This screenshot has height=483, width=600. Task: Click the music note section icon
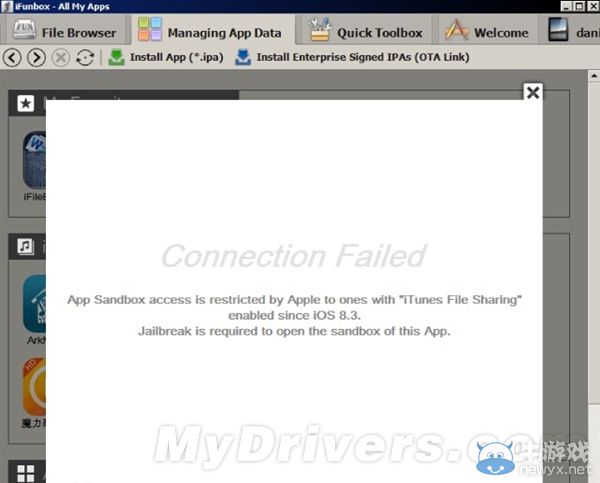point(26,246)
